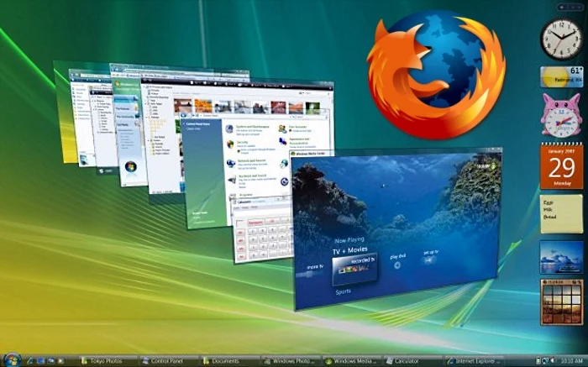Click the picture puzzle gadget
The image size is (588, 367).
561,301
